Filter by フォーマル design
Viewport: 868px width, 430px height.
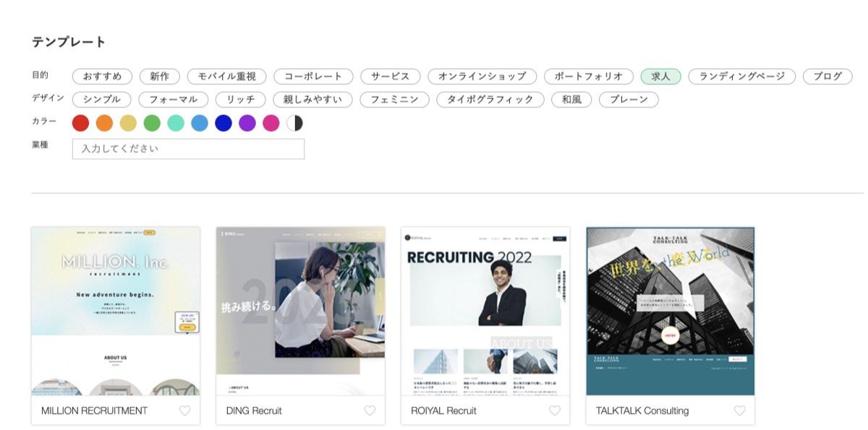174,100
